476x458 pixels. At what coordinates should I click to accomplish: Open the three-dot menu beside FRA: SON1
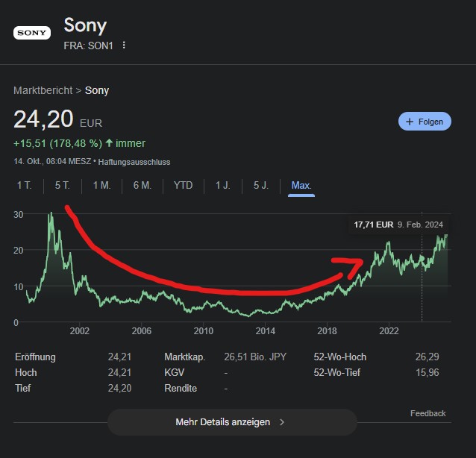124,46
